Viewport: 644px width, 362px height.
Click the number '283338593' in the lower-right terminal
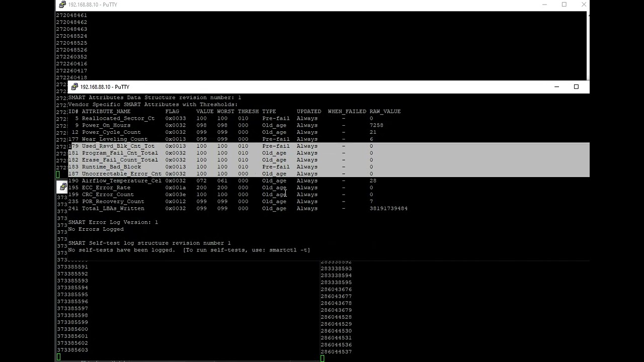tap(336, 268)
